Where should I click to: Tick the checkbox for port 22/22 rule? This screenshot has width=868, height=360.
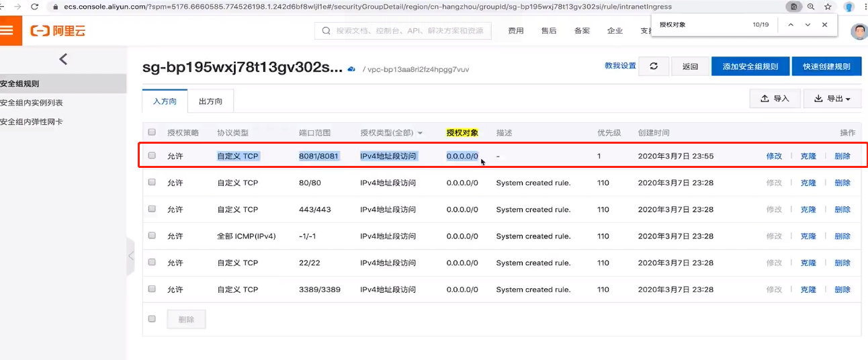point(152,263)
